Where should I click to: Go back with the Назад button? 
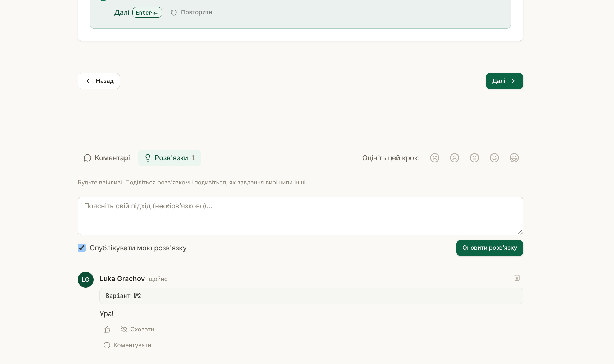(99, 81)
